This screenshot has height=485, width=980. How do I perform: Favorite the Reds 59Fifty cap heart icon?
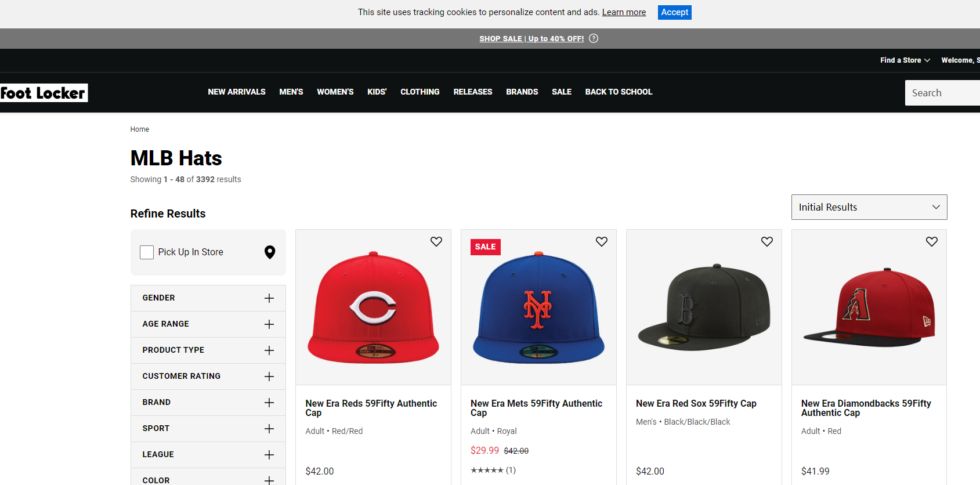tap(436, 241)
